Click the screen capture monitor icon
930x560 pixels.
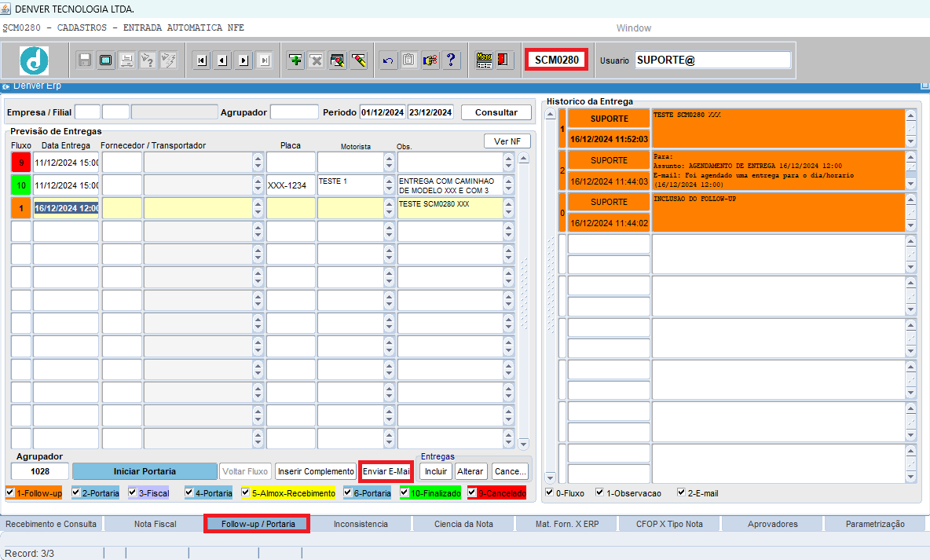105,60
